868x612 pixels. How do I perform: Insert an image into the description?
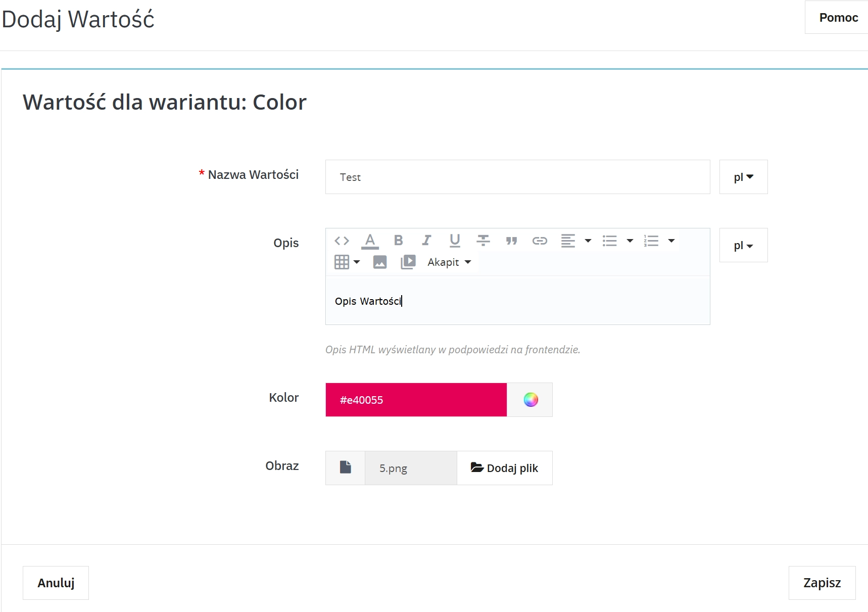(x=379, y=262)
